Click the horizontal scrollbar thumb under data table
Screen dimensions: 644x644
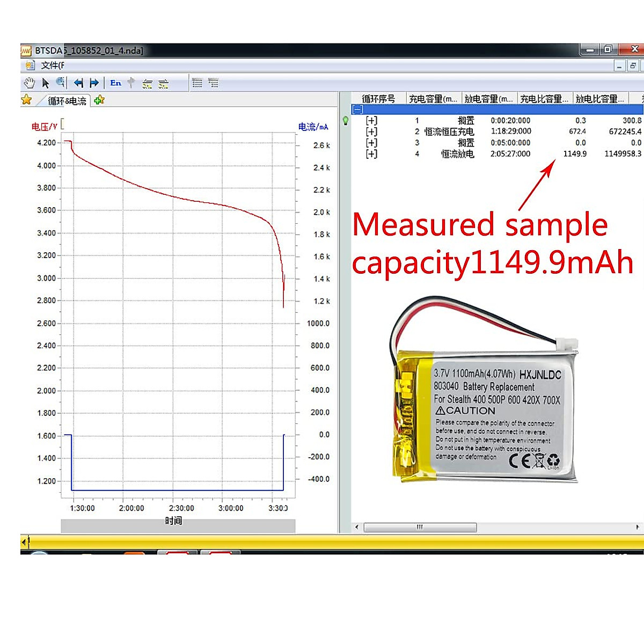(420, 528)
